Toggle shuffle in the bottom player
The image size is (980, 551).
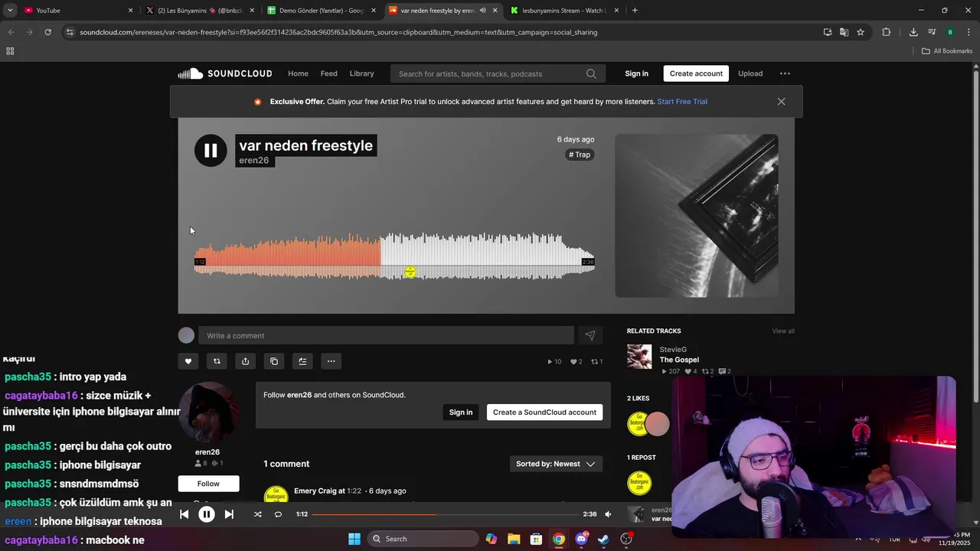[257, 514]
